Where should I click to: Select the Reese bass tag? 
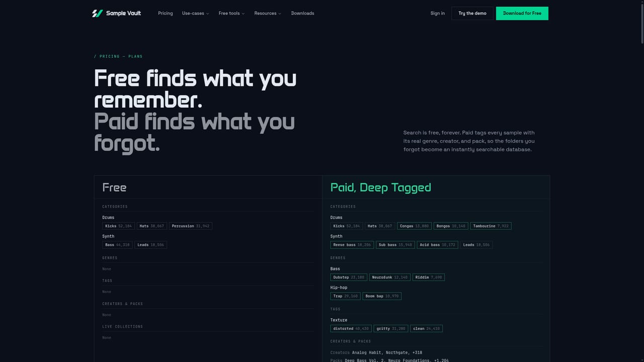pos(352,245)
